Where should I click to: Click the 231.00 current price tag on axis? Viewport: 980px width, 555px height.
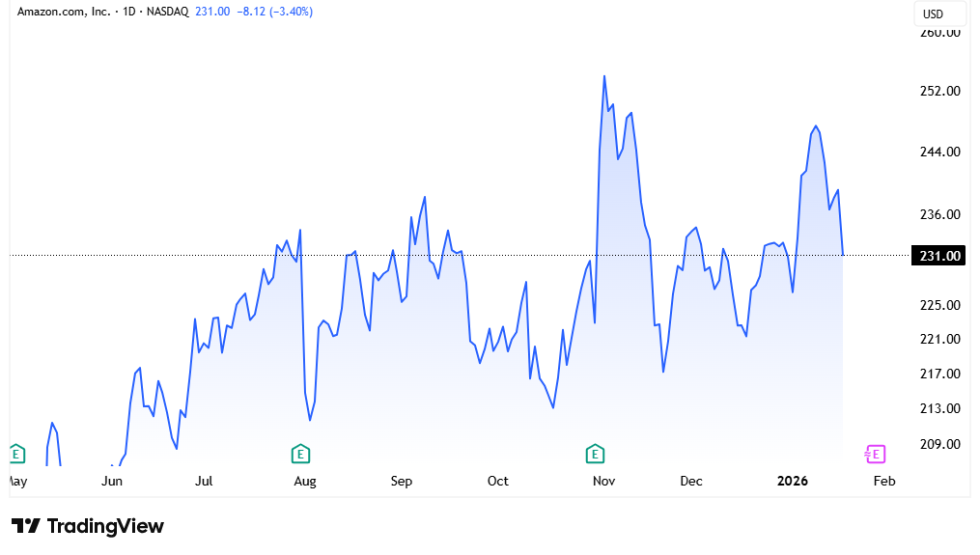click(x=938, y=256)
